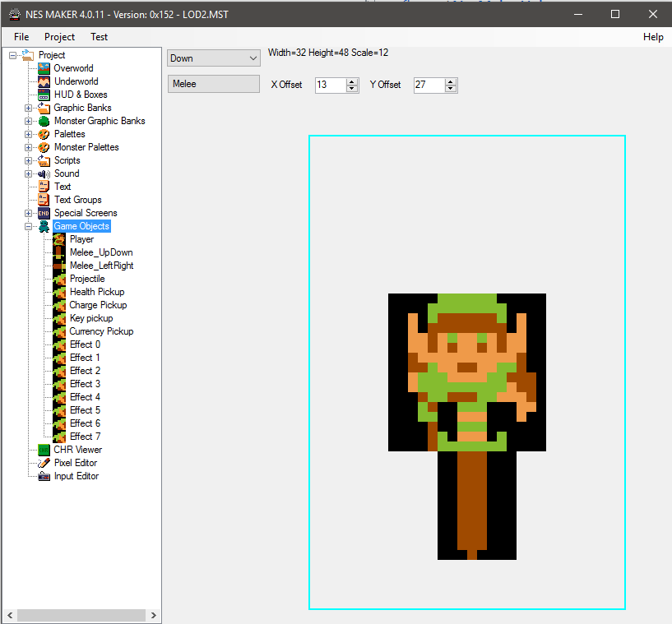Click the Text document icon
Image resolution: width=672 pixels, height=624 pixels.
[44, 187]
